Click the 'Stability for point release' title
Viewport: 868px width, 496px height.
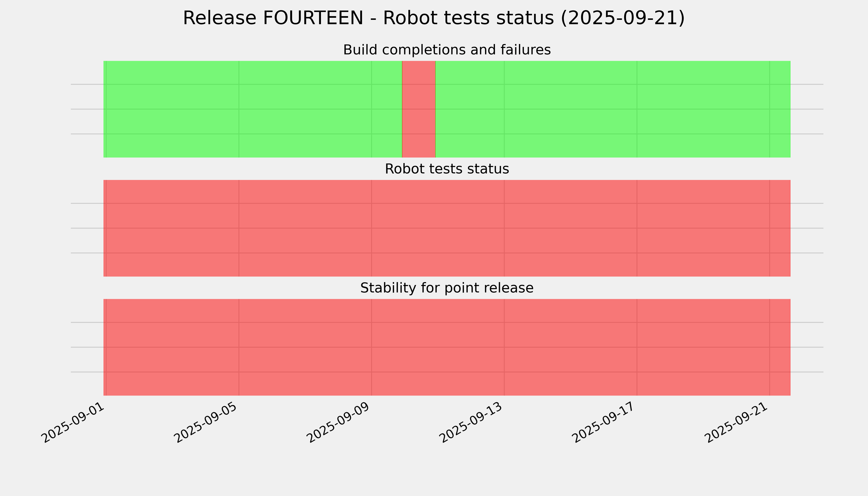click(447, 288)
